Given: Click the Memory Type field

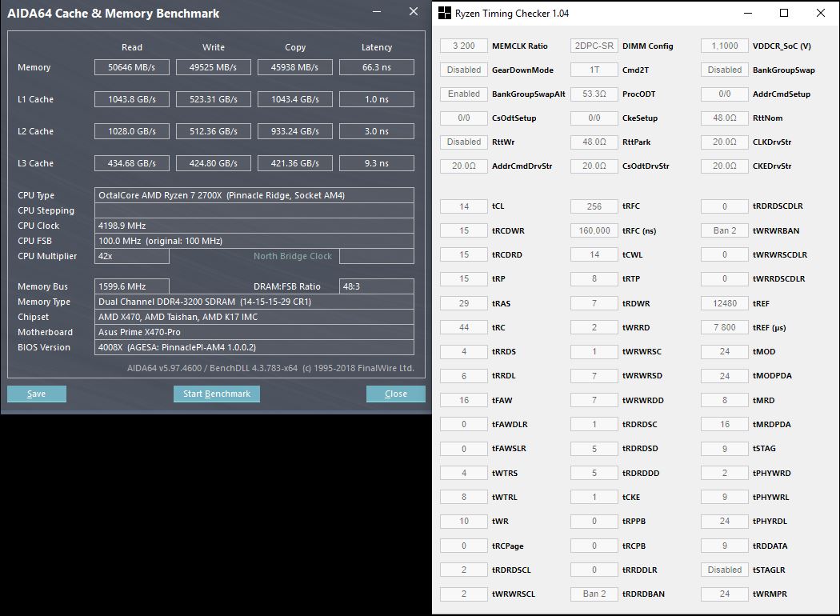Looking at the screenshot, I should [x=254, y=302].
